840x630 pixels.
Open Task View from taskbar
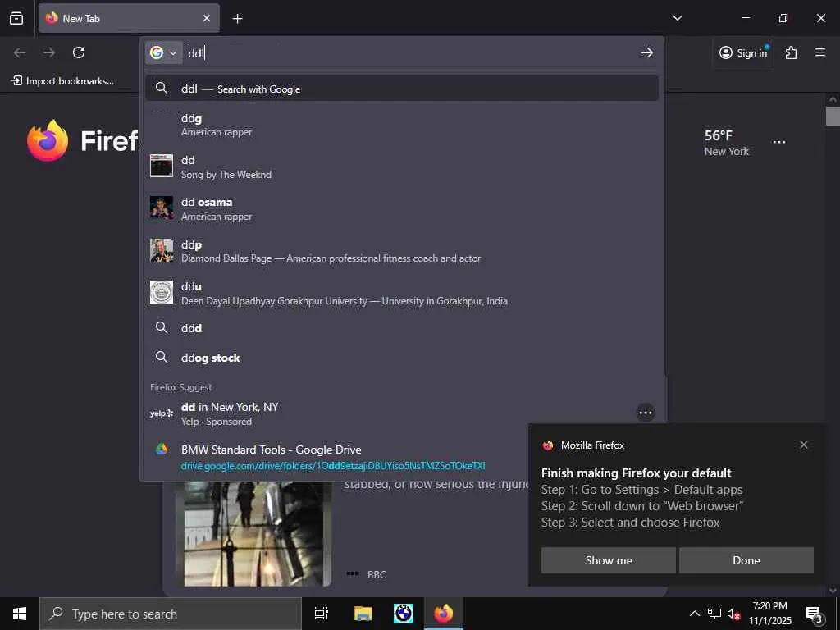coord(321,614)
